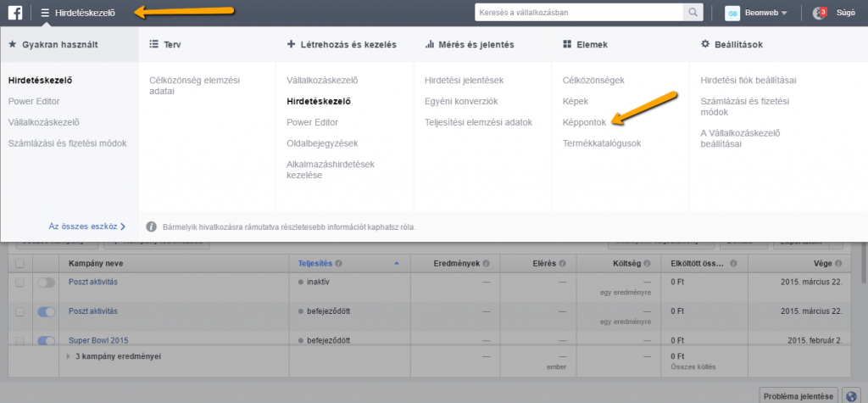Open Képek under Elemek
This screenshot has width=868, height=403.
[576, 102]
